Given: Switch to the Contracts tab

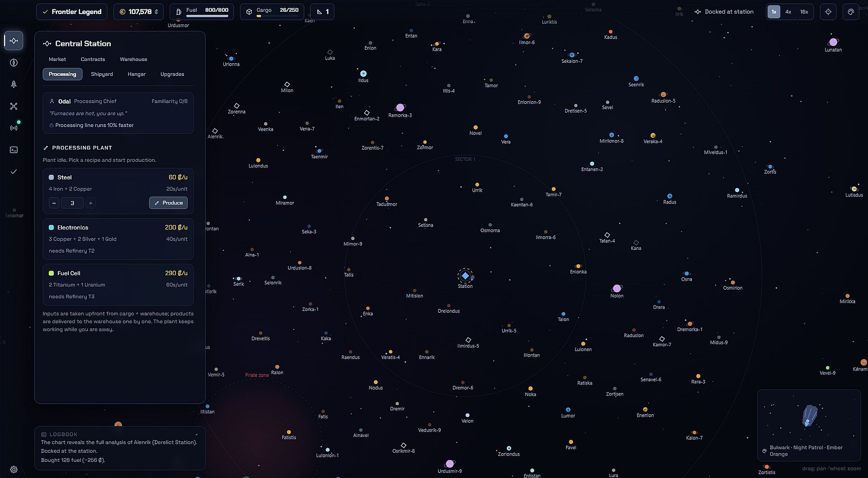Looking at the screenshot, I should click(93, 59).
